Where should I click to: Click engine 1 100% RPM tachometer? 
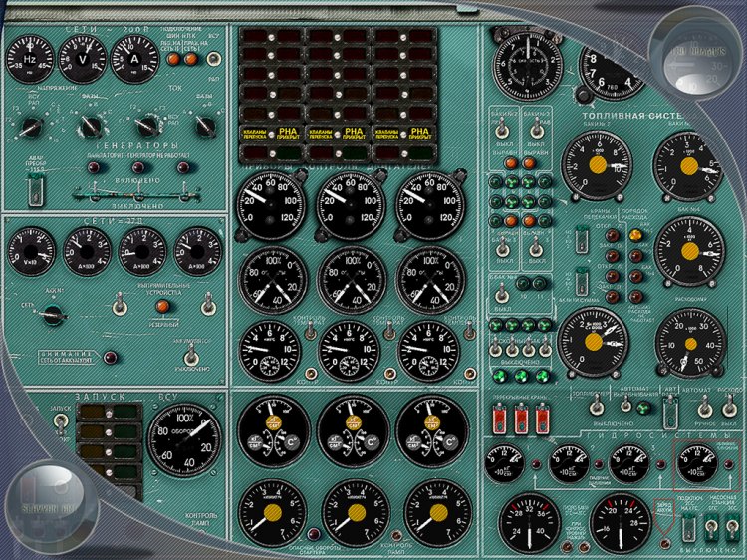pyautogui.click(x=273, y=280)
